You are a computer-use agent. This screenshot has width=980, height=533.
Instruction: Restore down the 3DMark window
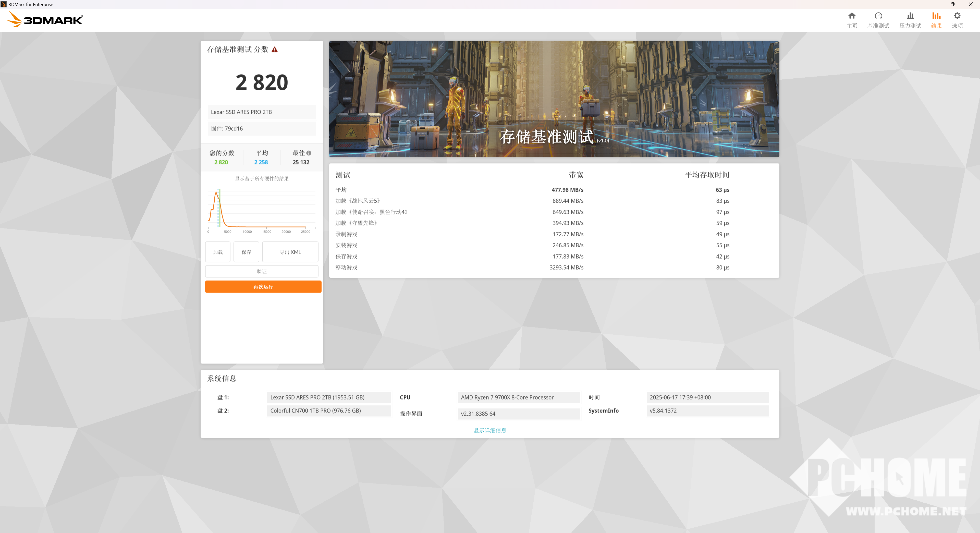(952, 4)
